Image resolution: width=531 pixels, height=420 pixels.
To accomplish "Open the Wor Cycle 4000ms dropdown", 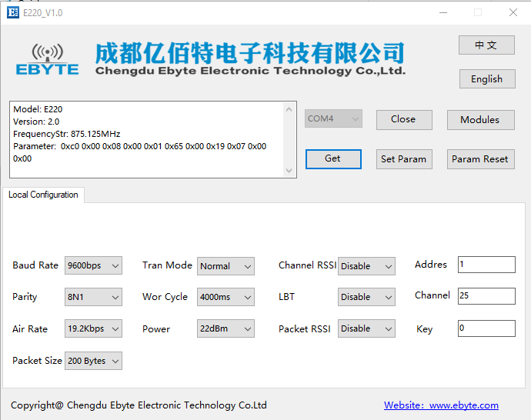I will (225, 297).
